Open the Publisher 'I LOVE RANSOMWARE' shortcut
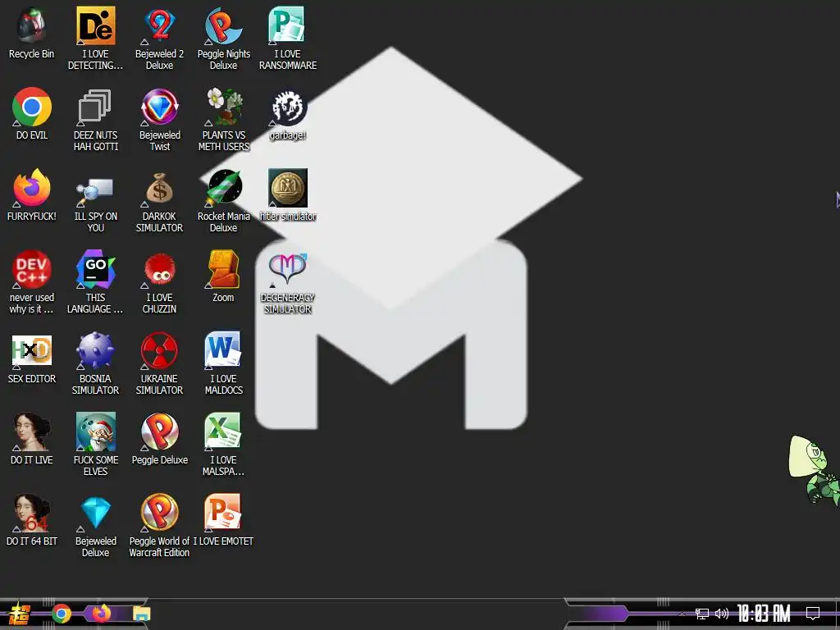 pyautogui.click(x=288, y=25)
